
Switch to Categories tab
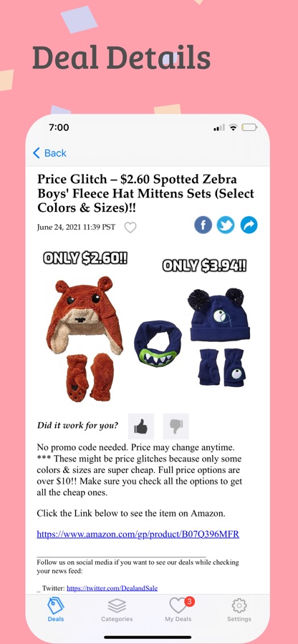tap(117, 610)
